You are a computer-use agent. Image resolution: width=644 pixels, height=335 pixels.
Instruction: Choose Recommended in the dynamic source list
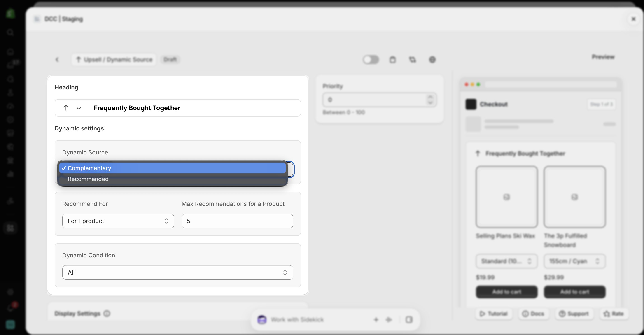(x=173, y=179)
